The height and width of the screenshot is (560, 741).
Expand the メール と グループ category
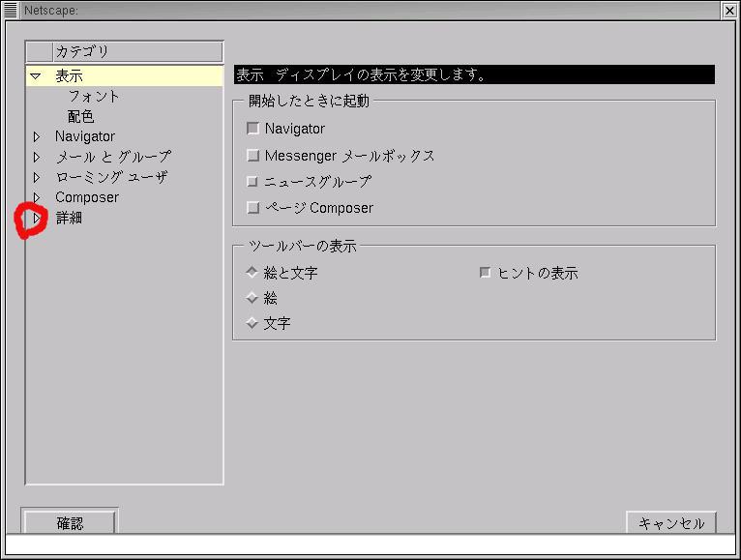(37, 157)
